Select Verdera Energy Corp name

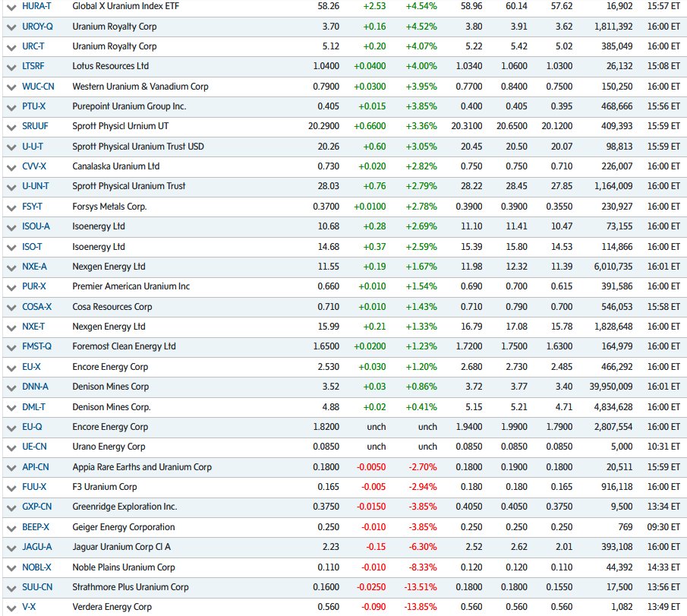pos(112,607)
